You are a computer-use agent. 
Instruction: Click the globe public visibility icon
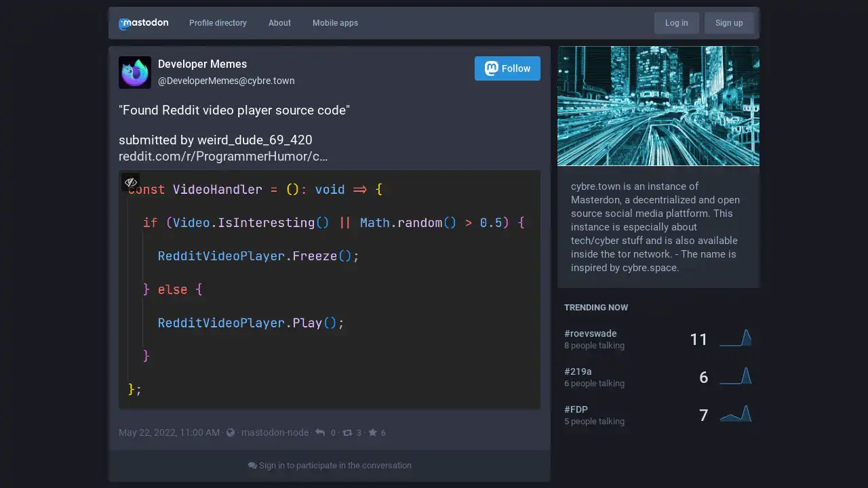point(231,432)
